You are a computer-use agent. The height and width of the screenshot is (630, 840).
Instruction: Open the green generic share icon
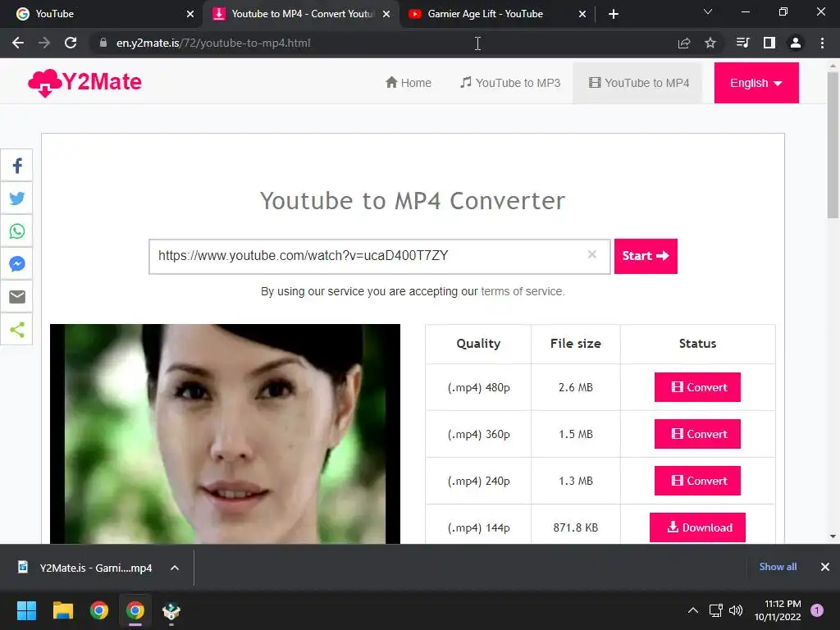pyautogui.click(x=16, y=329)
